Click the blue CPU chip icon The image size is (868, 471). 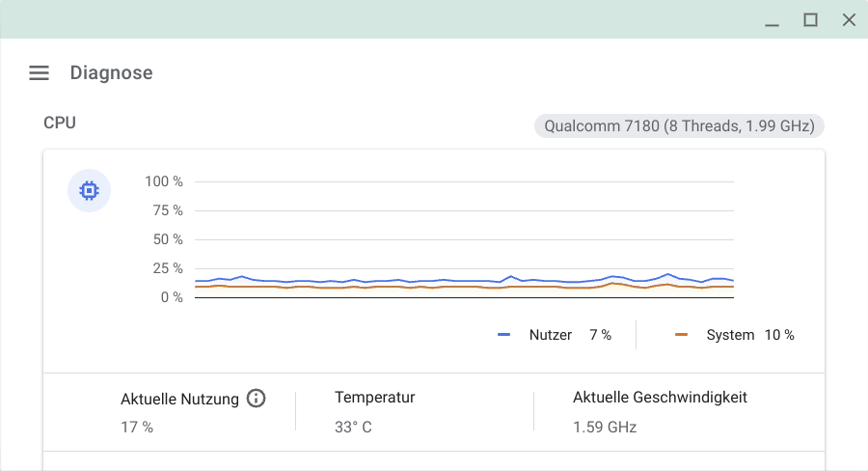point(89,190)
